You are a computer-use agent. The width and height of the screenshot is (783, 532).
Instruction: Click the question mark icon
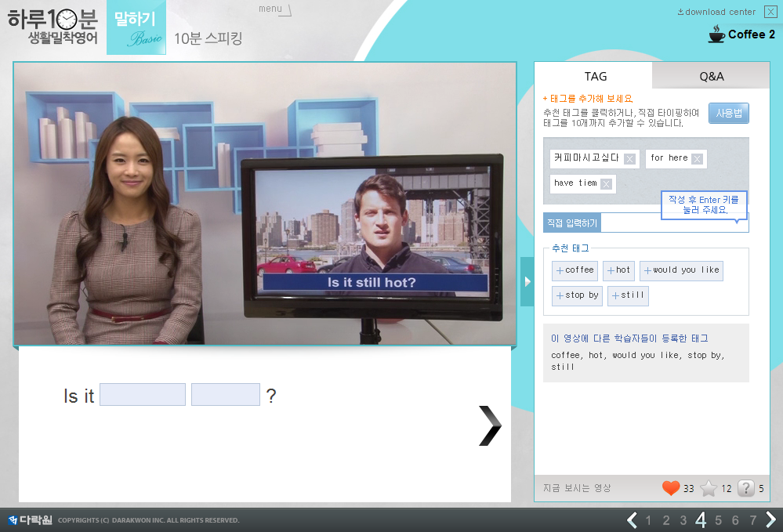(745, 488)
